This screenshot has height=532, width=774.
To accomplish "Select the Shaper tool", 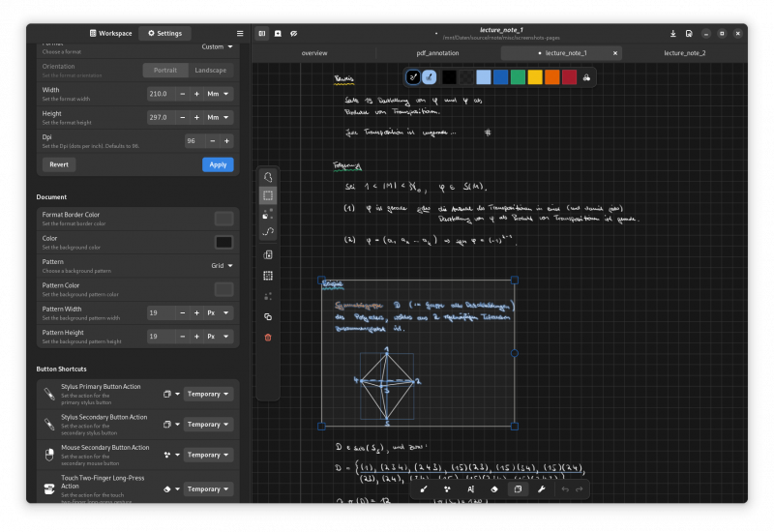I will pyautogui.click(x=447, y=489).
